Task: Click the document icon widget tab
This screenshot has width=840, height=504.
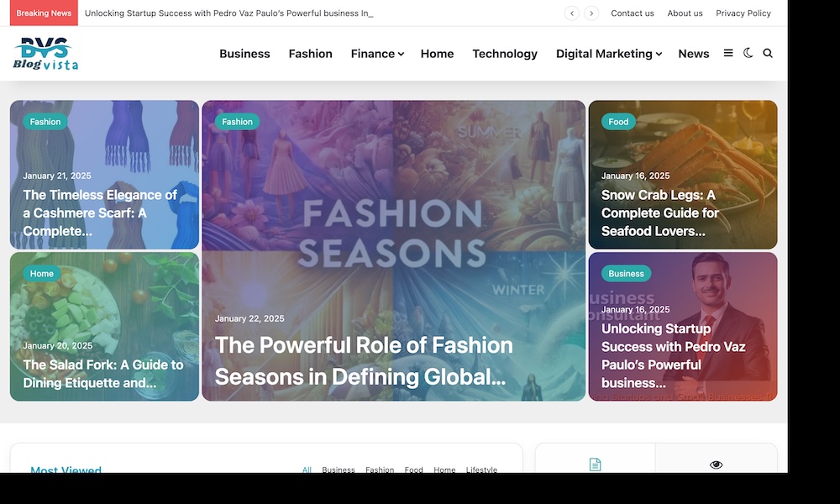Action: [x=595, y=465]
